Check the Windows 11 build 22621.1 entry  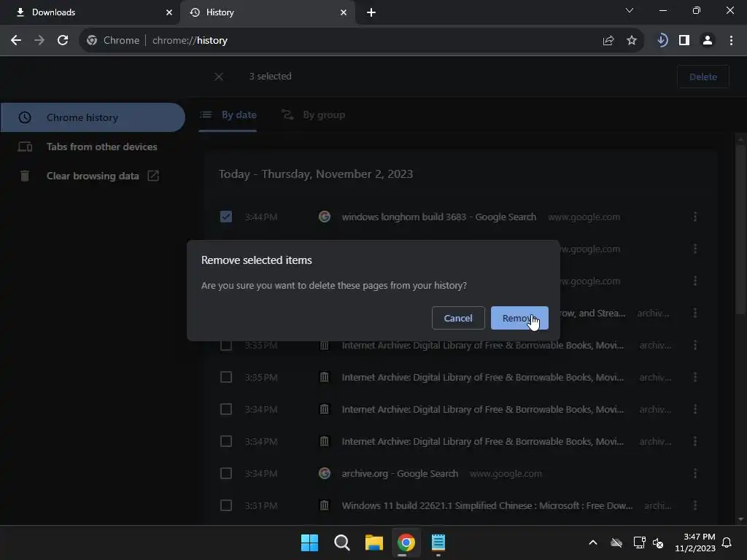click(x=226, y=505)
